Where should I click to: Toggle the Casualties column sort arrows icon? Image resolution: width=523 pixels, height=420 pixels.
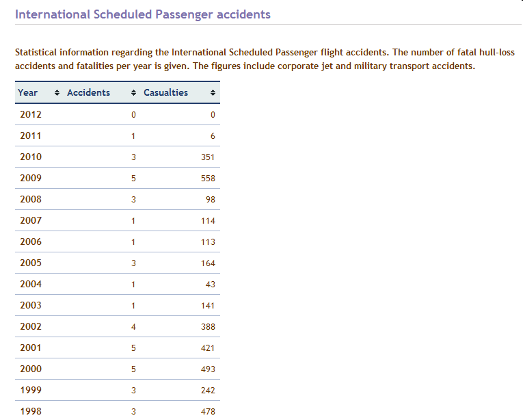click(x=213, y=93)
